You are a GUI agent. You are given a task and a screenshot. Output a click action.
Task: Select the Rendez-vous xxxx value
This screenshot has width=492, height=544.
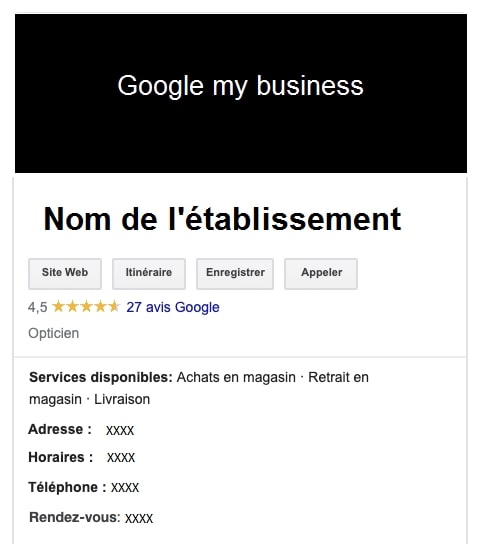point(139,519)
